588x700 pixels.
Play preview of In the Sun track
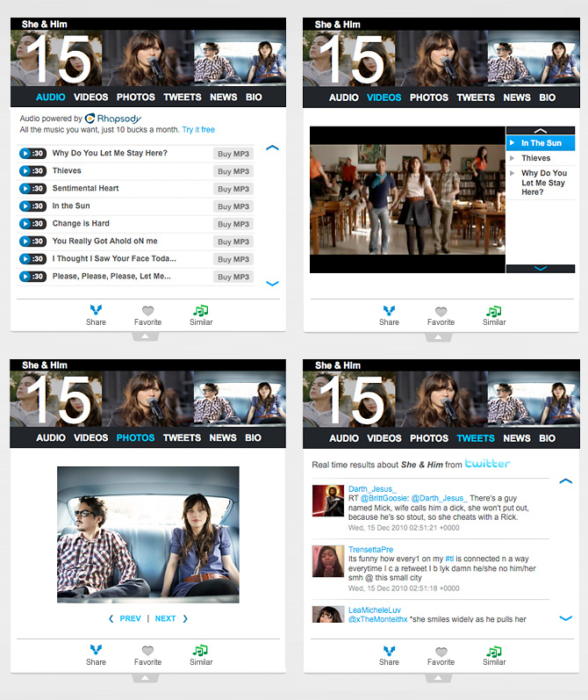pyautogui.click(x=32, y=206)
